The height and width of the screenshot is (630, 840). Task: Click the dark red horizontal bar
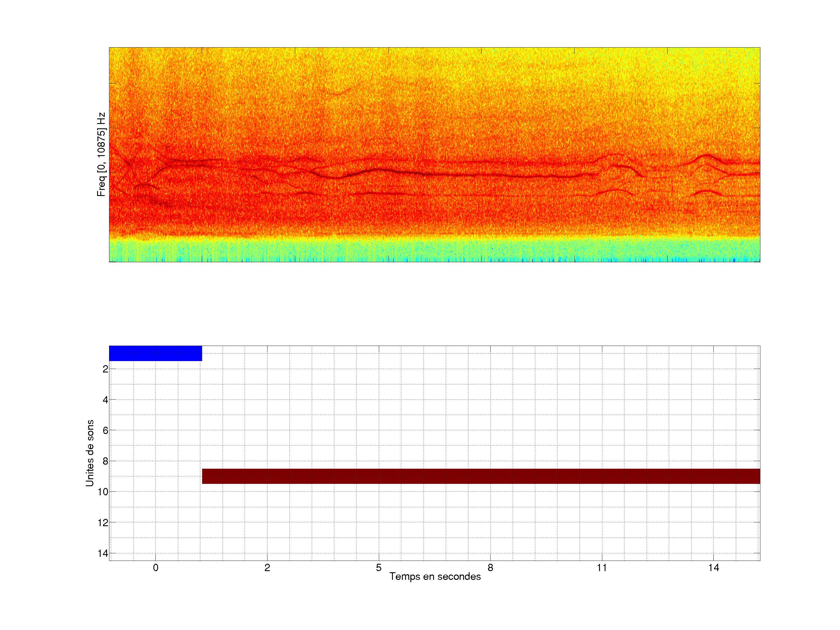point(481,476)
